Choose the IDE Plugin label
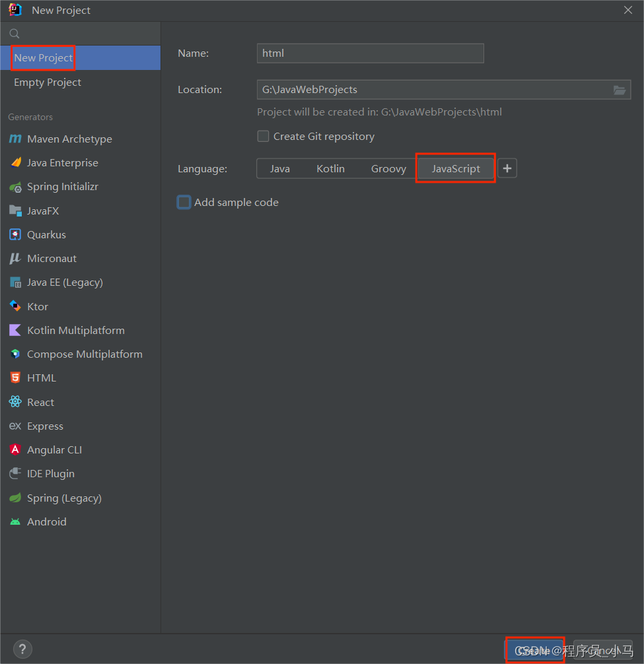The height and width of the screenshot is (664, 644). [50, 474]
